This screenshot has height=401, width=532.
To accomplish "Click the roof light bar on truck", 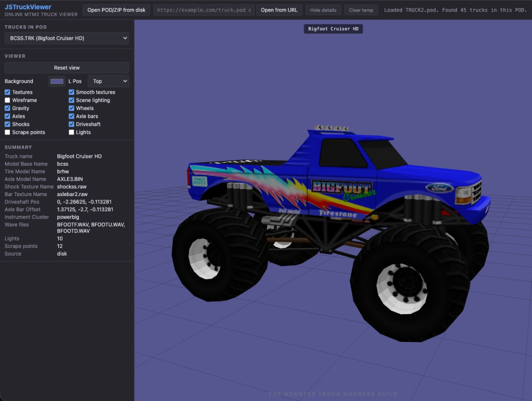I will pos(331,128).
